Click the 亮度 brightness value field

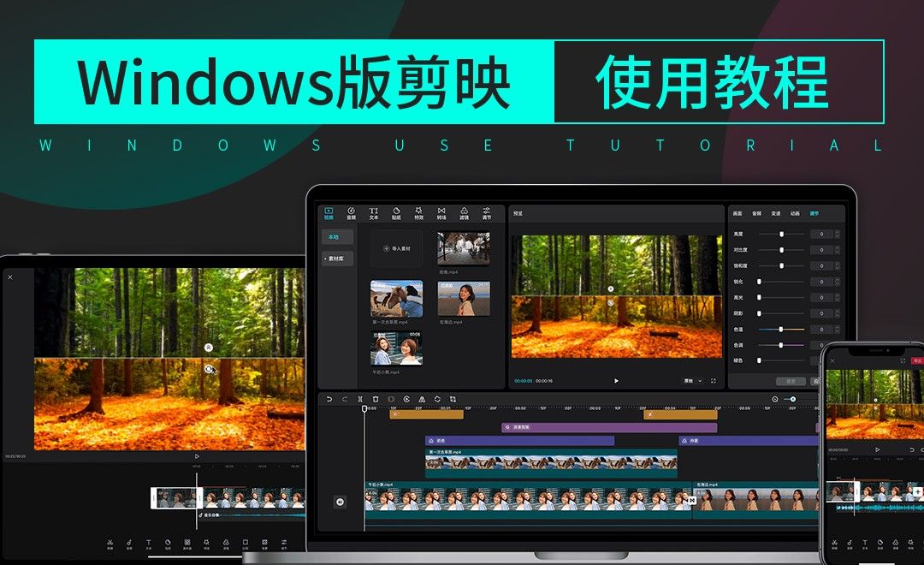click(x=821, y=235)
